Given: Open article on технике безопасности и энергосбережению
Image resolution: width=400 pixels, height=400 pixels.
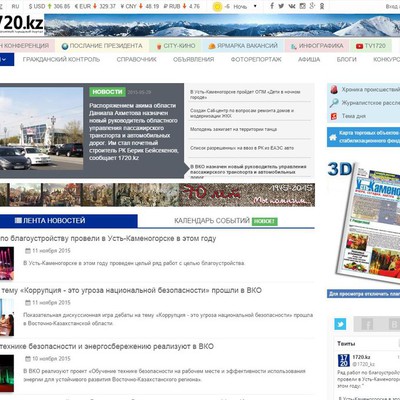Looking at the screenshot, I should pyautogui.click(x=107, y=346).
